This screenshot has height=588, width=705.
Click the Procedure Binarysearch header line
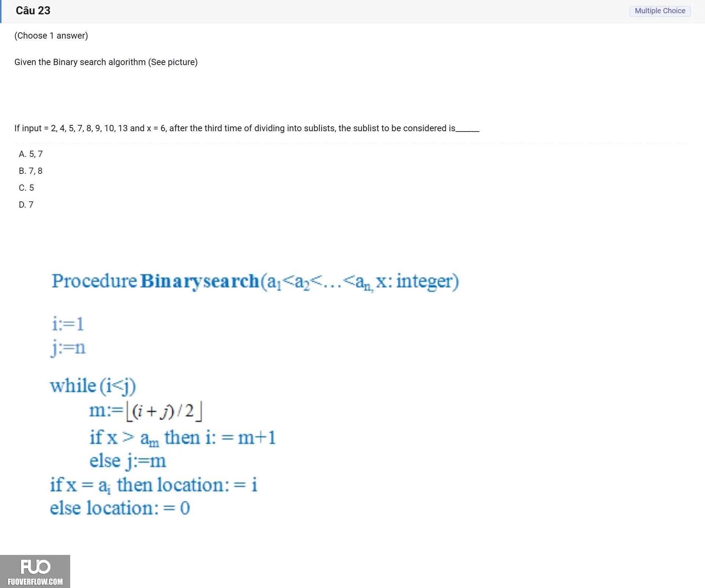[255, 282]
